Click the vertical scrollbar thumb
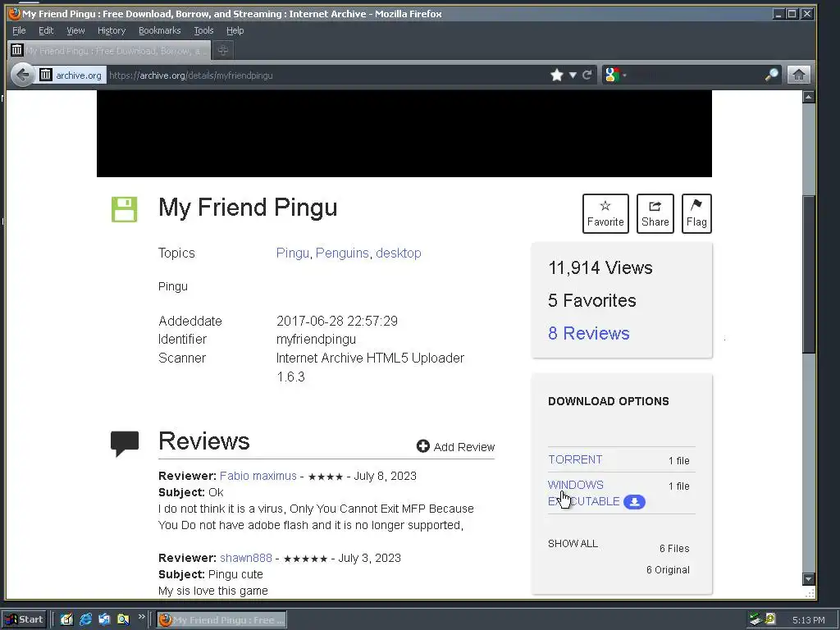This screenshot has height=630, width=840. 808,274
